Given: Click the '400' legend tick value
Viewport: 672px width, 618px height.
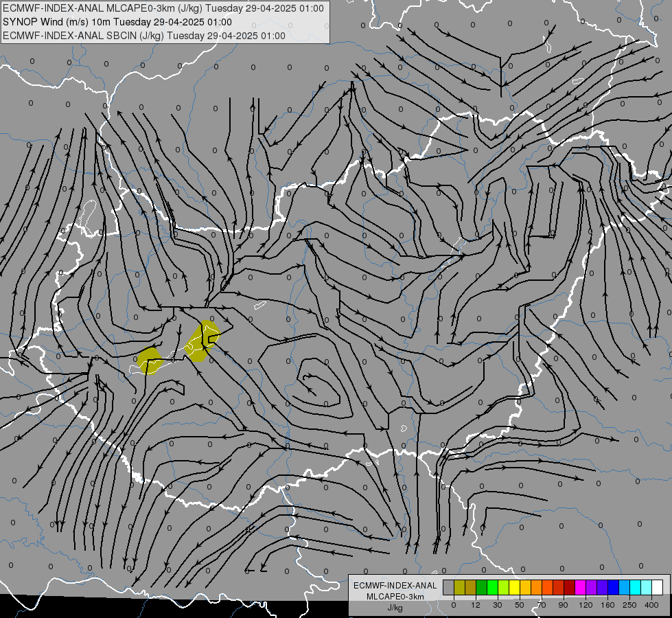Looking at the screenshot, I should (651, 605).
